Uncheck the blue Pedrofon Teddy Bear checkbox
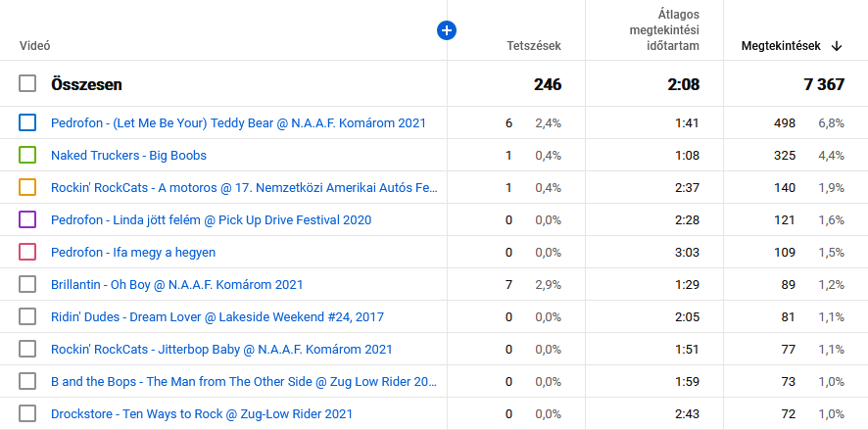Screen dimensions: 868x430 click(27, 123)
